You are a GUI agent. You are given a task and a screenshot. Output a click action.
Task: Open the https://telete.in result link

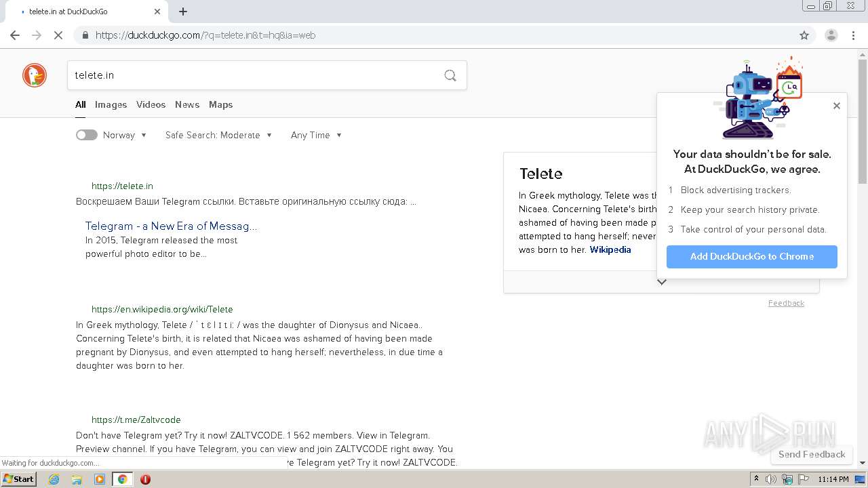[x=122, y=186]
